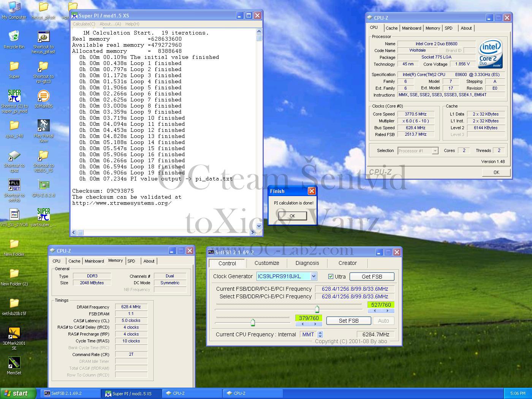Toggle the Ultra checkbox in SetFSB

[331, 277]
